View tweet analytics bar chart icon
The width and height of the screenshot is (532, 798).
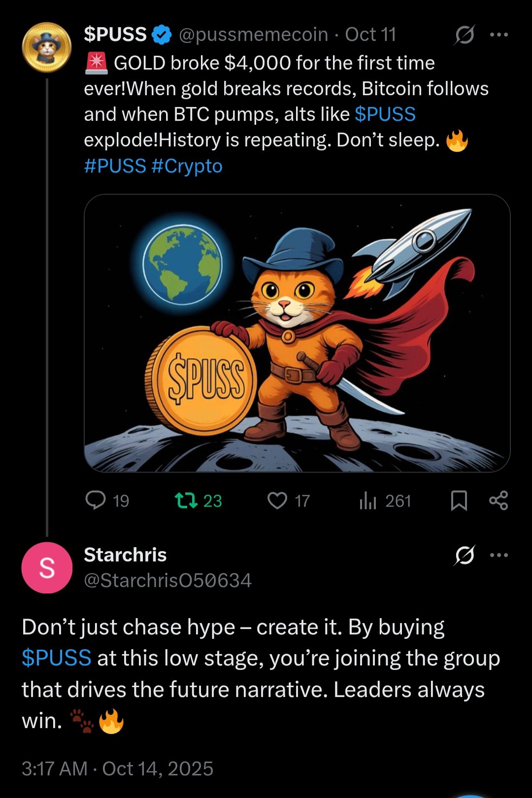(368, 500)
